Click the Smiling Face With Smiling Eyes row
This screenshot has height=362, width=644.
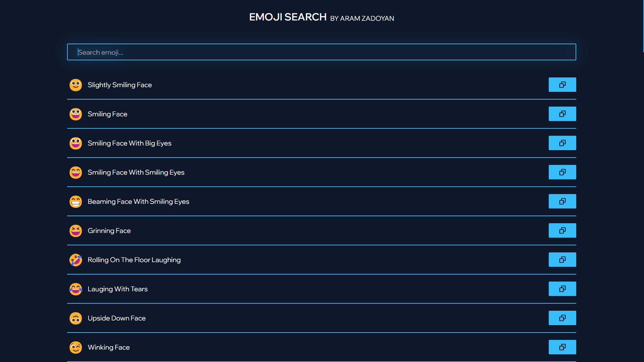coord(322,172)
